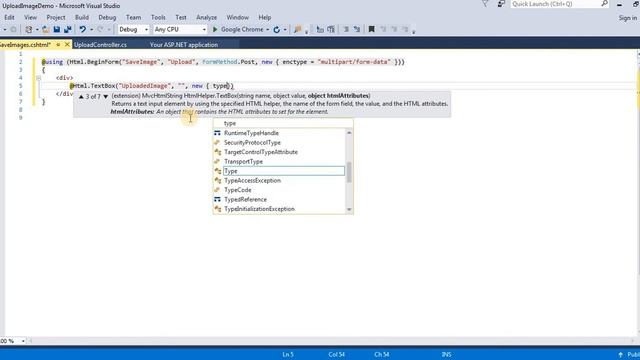This screenshot has height=360, width=640.
Task: Go to the next bookmark icon
Action: pyautogui.click(x=394, y=29)
